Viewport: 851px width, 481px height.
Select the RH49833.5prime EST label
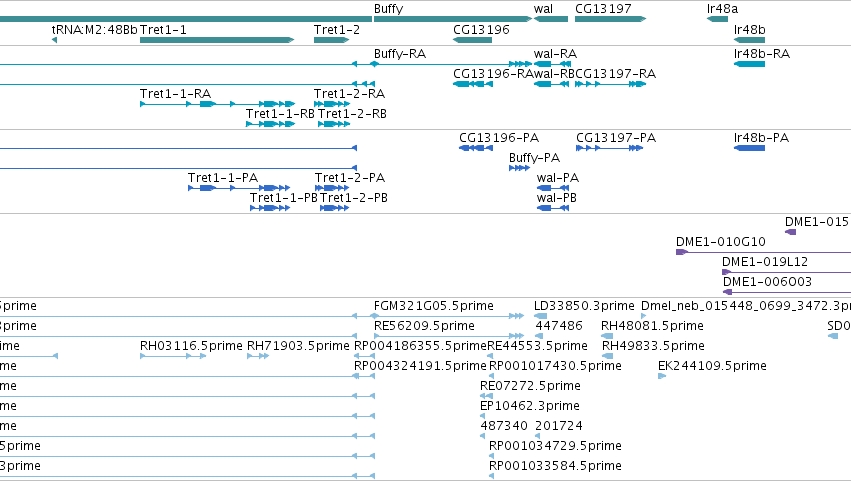(x=653, y=346)
